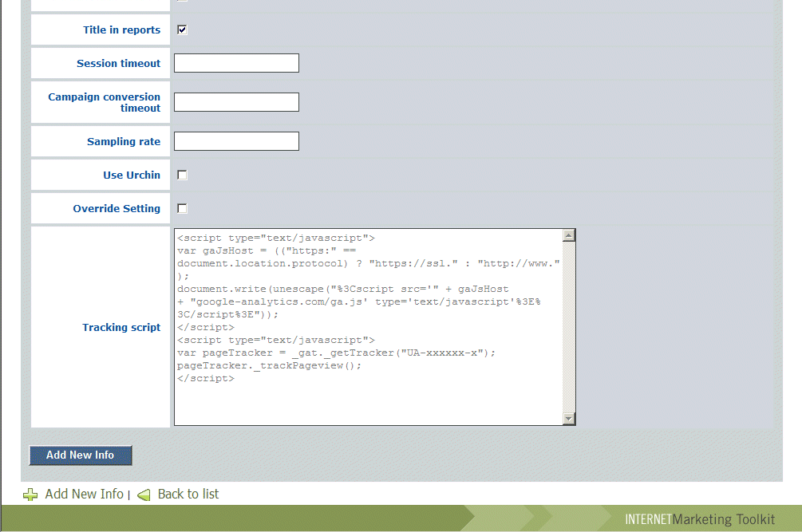This screenshot has width=802, height=532.
Task: Uncheck the Title in reports checkbox
Action: pyautogui.click(x=182, y=30)
